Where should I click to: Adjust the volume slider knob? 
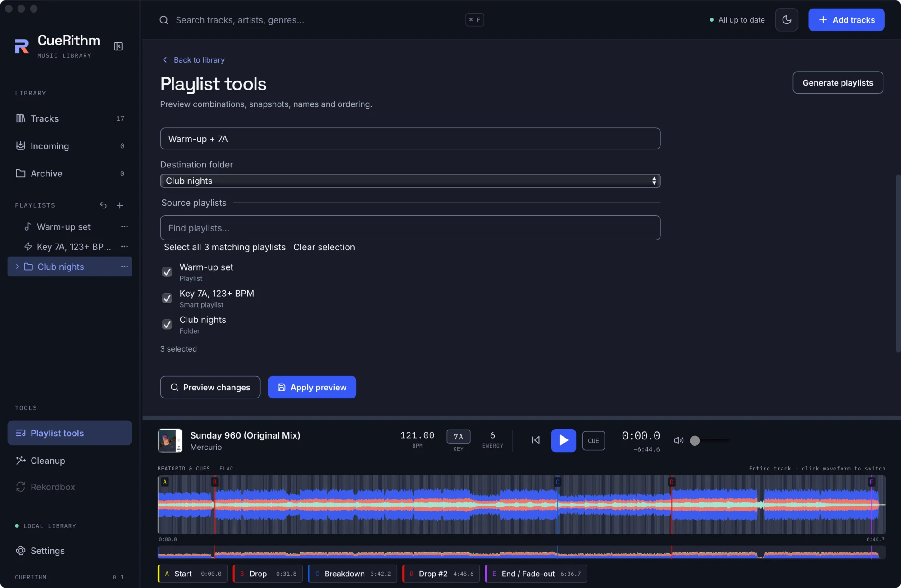pos(695,441)
